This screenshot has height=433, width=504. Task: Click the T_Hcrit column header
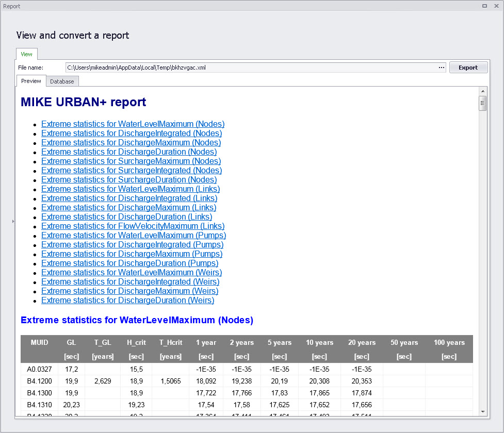[x=171, y=343]
